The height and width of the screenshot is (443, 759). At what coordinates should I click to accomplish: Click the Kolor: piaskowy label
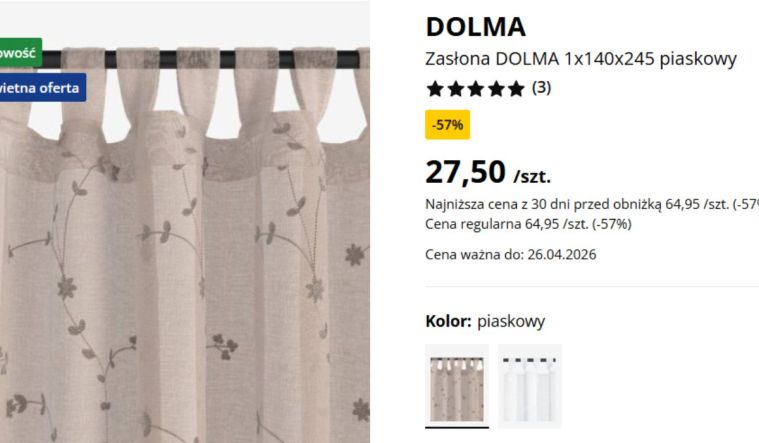tap(485, 321)
